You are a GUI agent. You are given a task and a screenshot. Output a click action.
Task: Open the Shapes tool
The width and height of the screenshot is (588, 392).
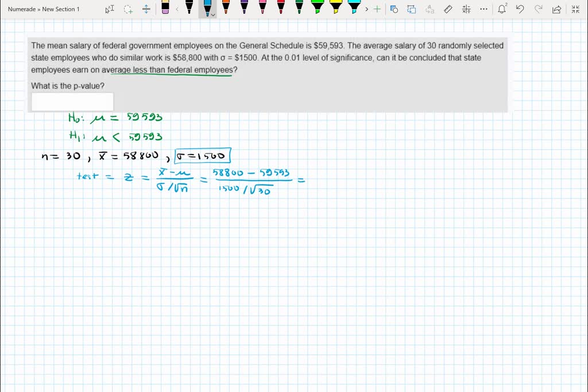[394, 9]
